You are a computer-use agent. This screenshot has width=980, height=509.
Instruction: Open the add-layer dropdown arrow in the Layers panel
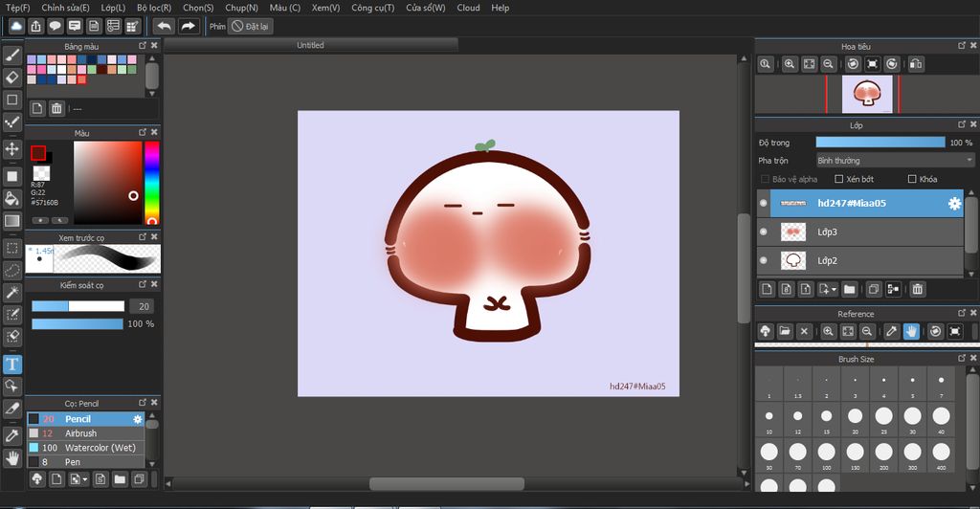click(834, 290)
